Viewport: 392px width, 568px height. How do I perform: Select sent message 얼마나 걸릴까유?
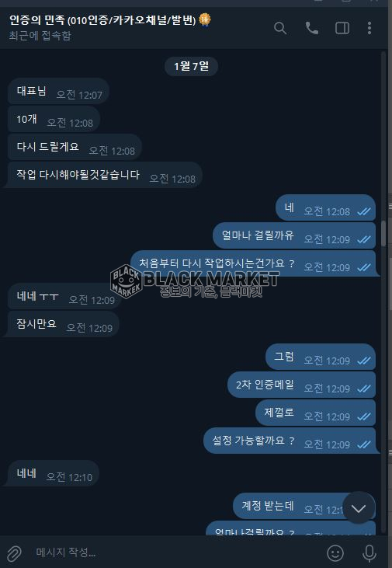click(293, 235)
